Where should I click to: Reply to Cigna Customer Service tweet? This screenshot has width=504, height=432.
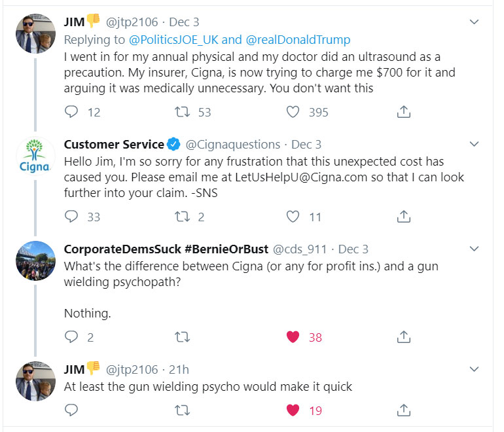72,216
